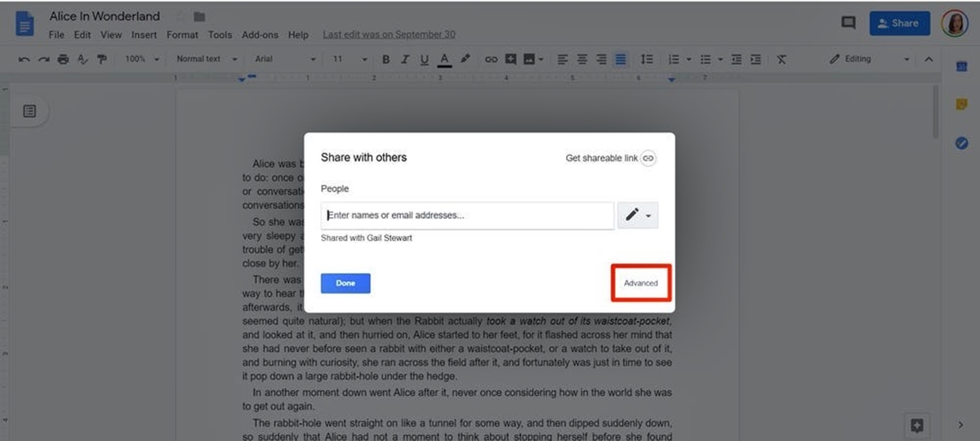Toggle bold formatting
Screen dimensions: 980x441
coord(385,60)
